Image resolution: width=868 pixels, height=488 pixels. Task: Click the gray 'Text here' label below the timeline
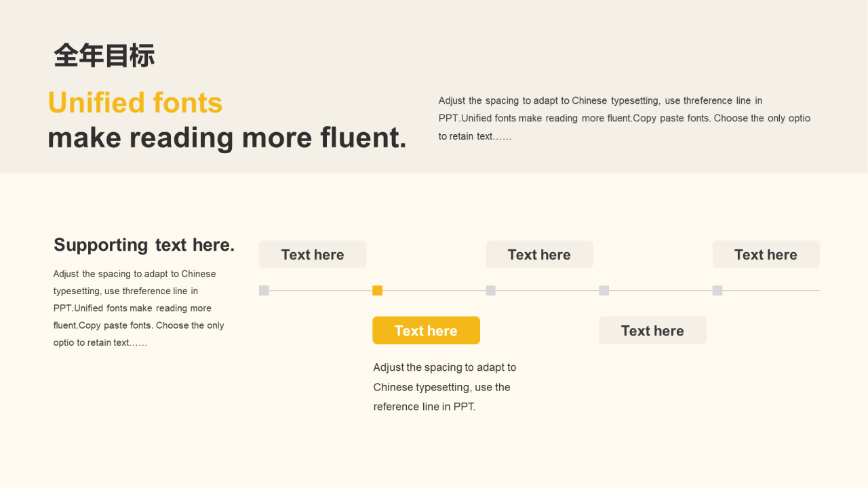tap(652, 331)
